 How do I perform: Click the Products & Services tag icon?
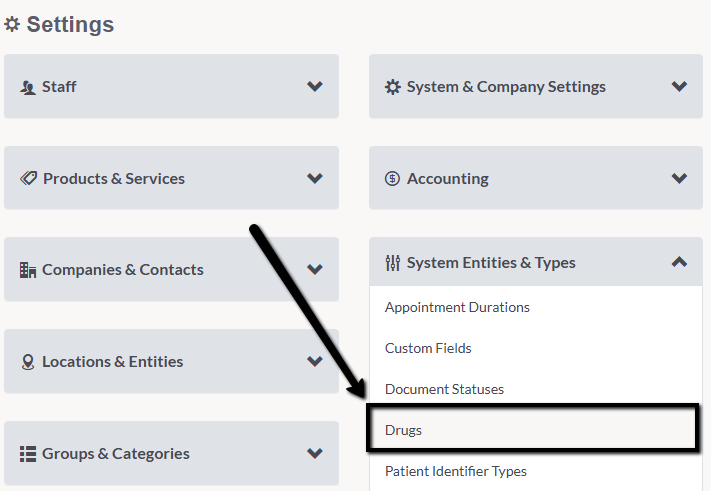click(x=28, y=178)
